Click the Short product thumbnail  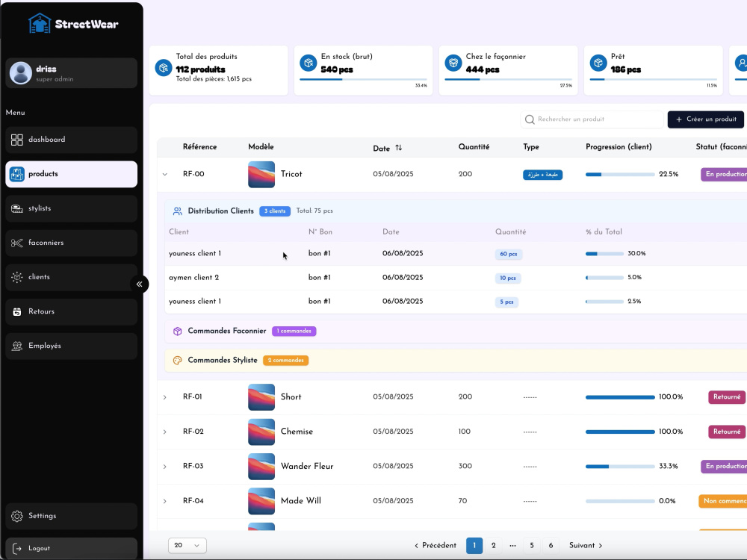coord(261,397)
